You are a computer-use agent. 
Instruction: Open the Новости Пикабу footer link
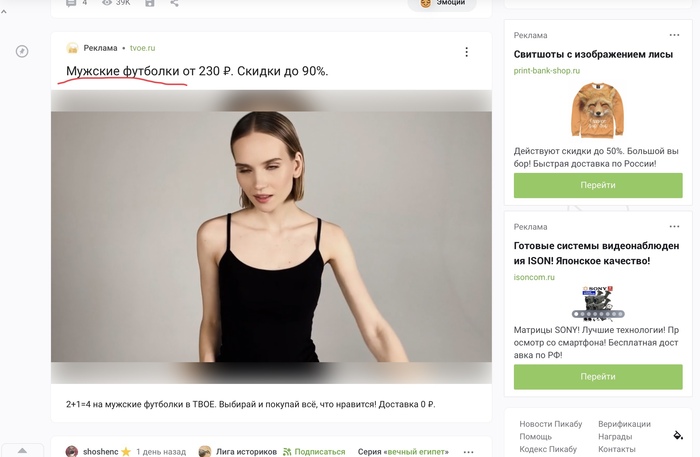click(549, 424)
